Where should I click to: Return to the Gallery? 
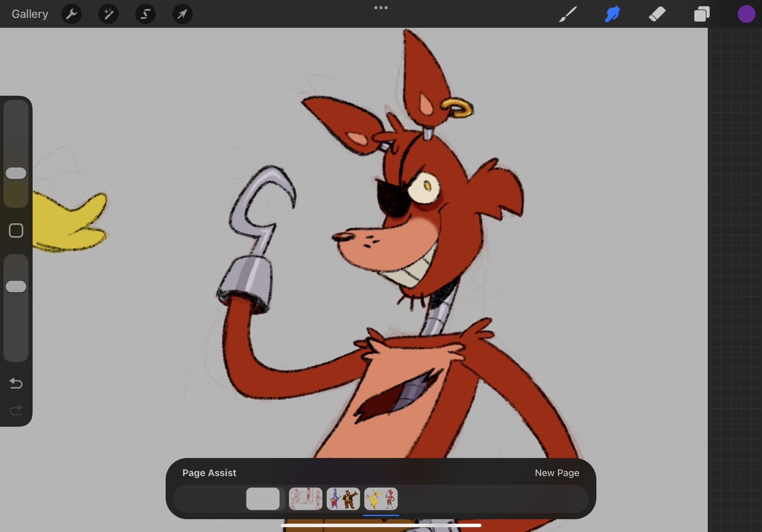click(30, 14)
